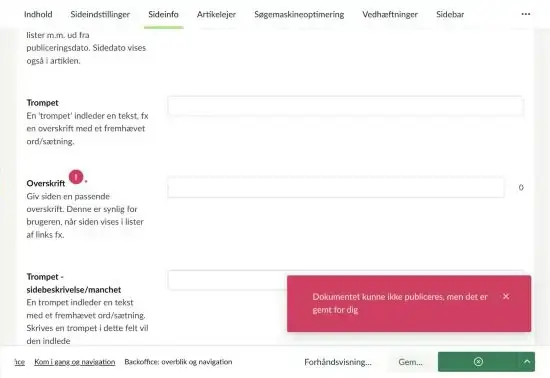550x378 pixels.
Task: Click the truncated 'hce' breadcrumb link
Action: point(20,362)
